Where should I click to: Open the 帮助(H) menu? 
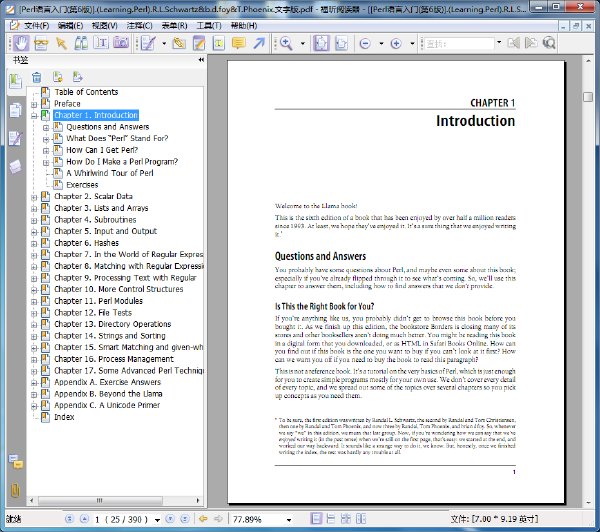pyautogui.click(x=244, y=26)
